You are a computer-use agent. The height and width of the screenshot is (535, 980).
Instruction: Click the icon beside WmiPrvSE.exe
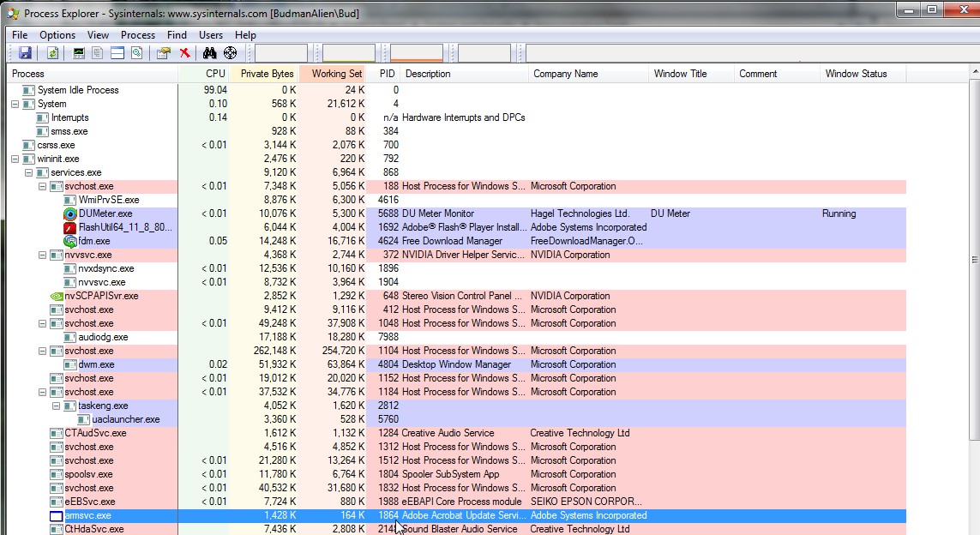[70, 200]
